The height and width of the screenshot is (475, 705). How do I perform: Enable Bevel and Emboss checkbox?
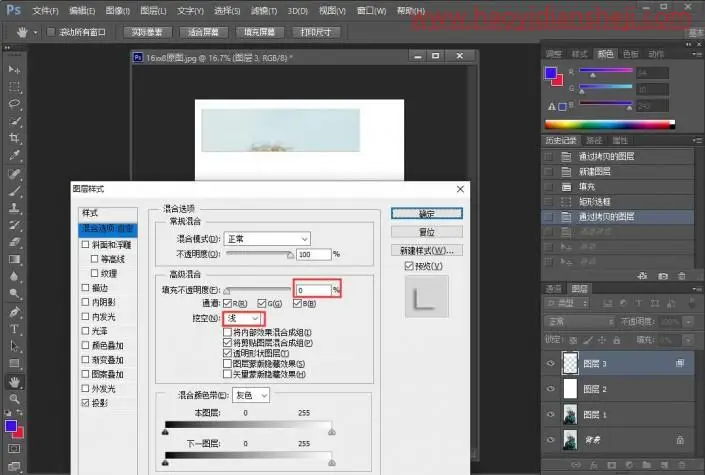tap(85, 244)
